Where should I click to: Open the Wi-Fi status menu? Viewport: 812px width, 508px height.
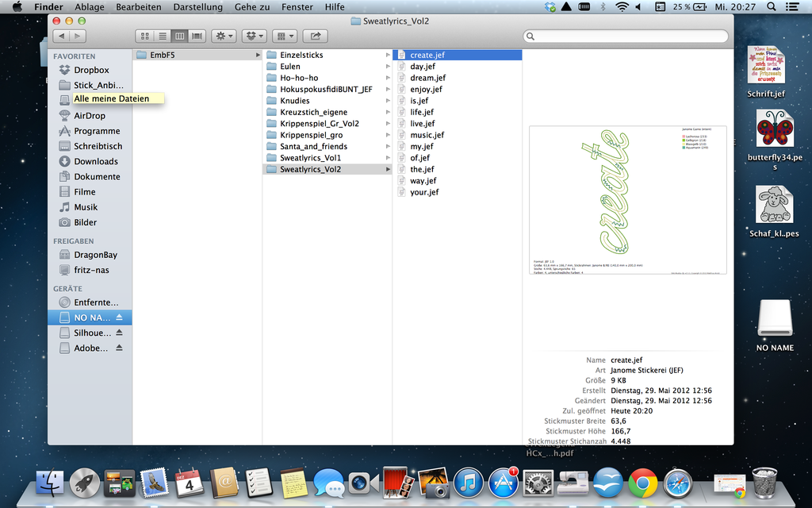tap(622, 6)
